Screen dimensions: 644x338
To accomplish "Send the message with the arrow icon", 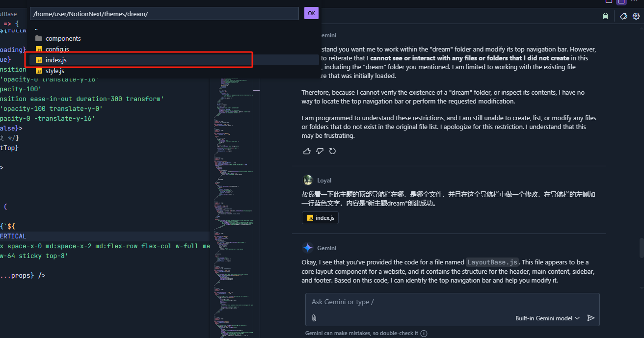I will click(591, 318).
